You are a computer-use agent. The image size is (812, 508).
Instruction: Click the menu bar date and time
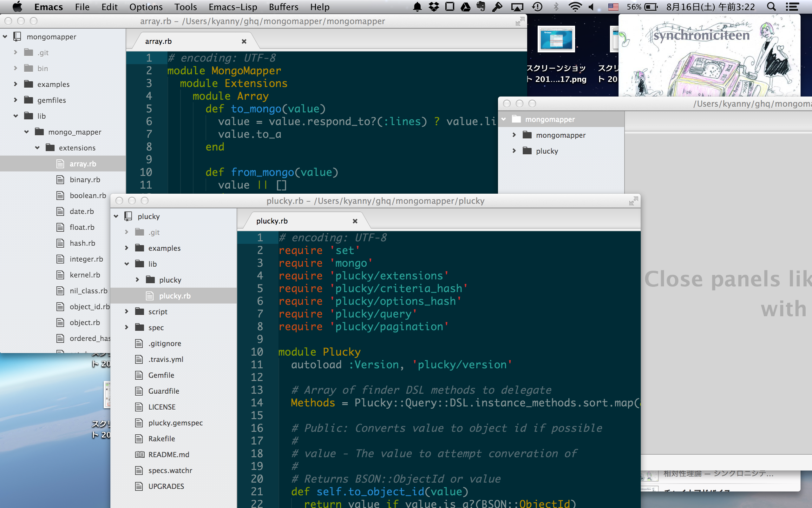[x=710, y=7]
